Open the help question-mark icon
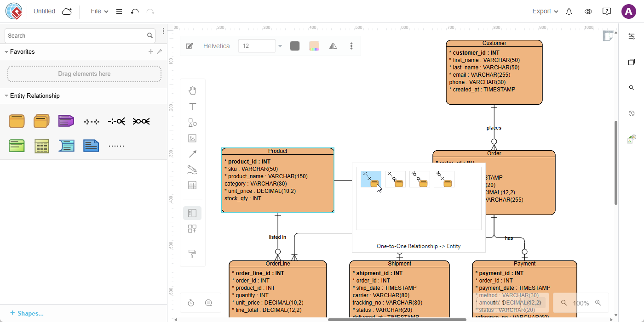The width and height of the screenshot is (644, 322). 607,11
